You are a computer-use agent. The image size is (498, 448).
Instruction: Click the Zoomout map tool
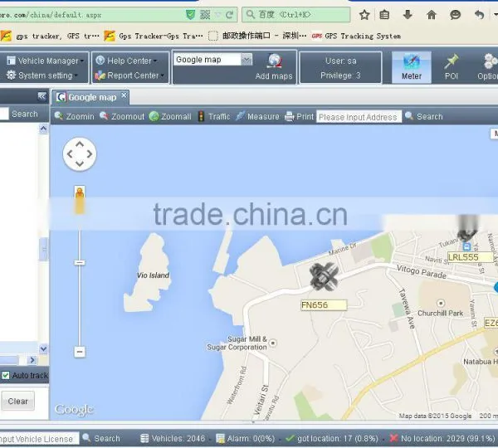122,116
